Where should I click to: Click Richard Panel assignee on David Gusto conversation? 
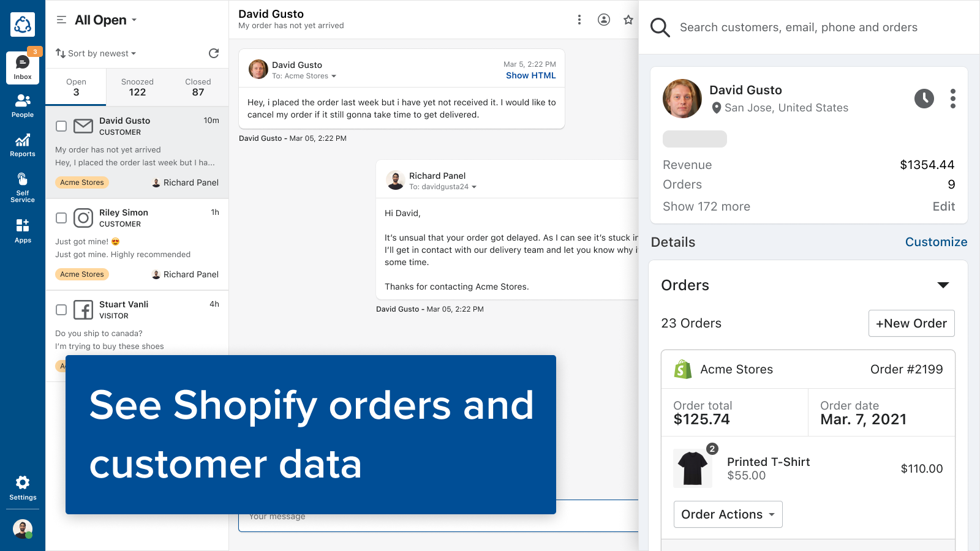click(x=186, y=182)
